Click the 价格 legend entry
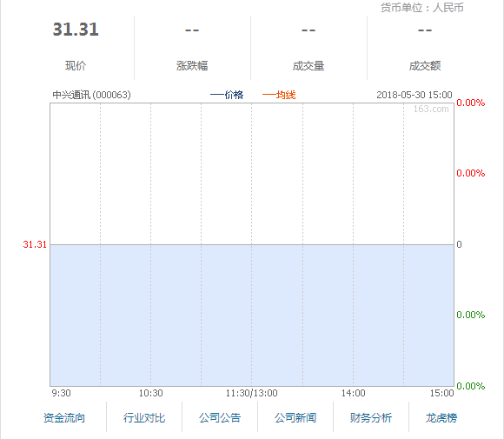504x439 pixels. click(227, 95)
